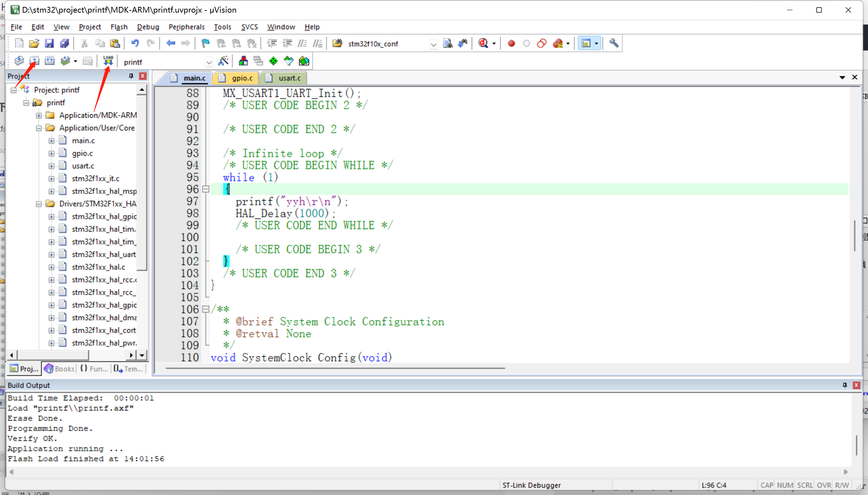Image resolution: width=868 pixels, height=495 pixels.
Task: Collapse the Drivers/STM32F1xx_HAL folder
Action: 39,204
